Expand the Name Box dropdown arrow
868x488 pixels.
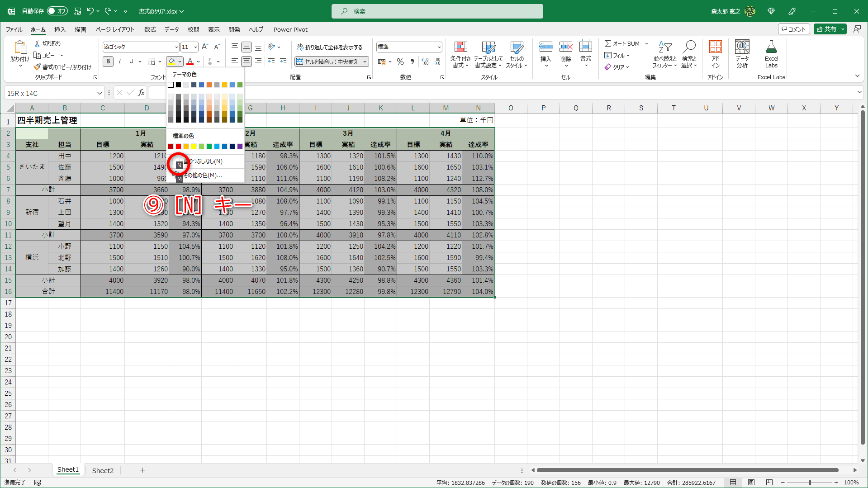[x=100, y=93]
